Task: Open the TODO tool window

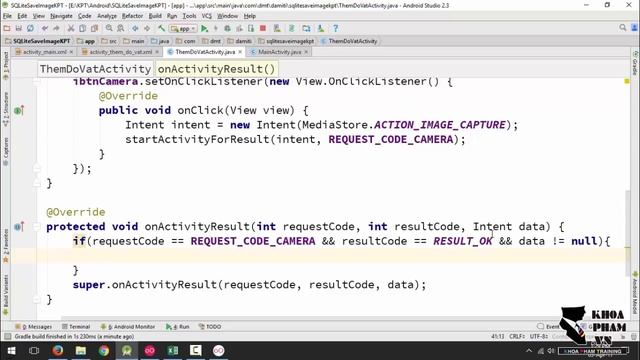Action: (x=210, y=327)
